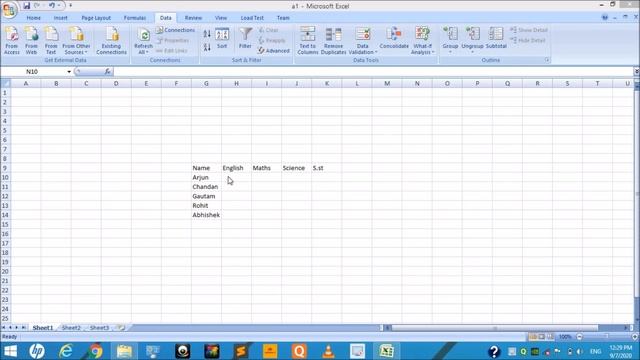The image size is (640, 360).
Task: Import data From Web
Action: point(31,40)
